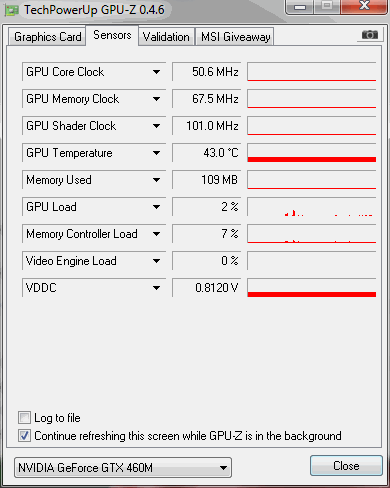This screenshot has height=488, width=390.
Task: Open the Validation tab
Action: point(166,37)
